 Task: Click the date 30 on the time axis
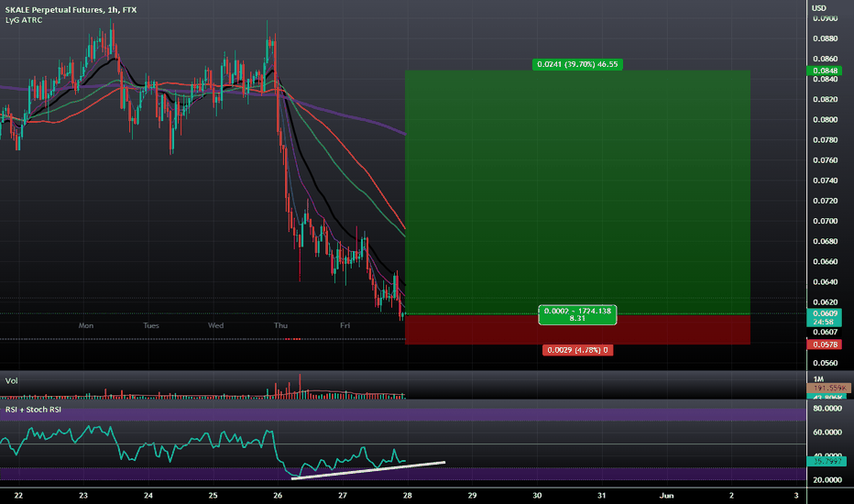point(537,495)
